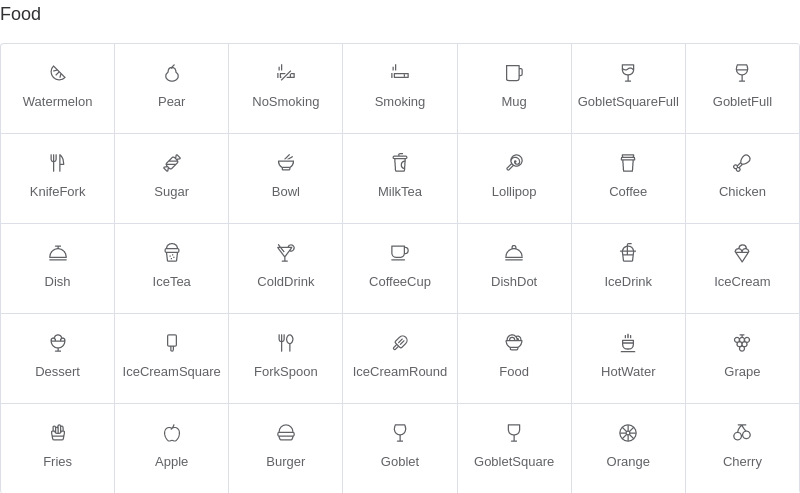Click the KnifeFork icon
800x493 pixels.
click(58, 163)
